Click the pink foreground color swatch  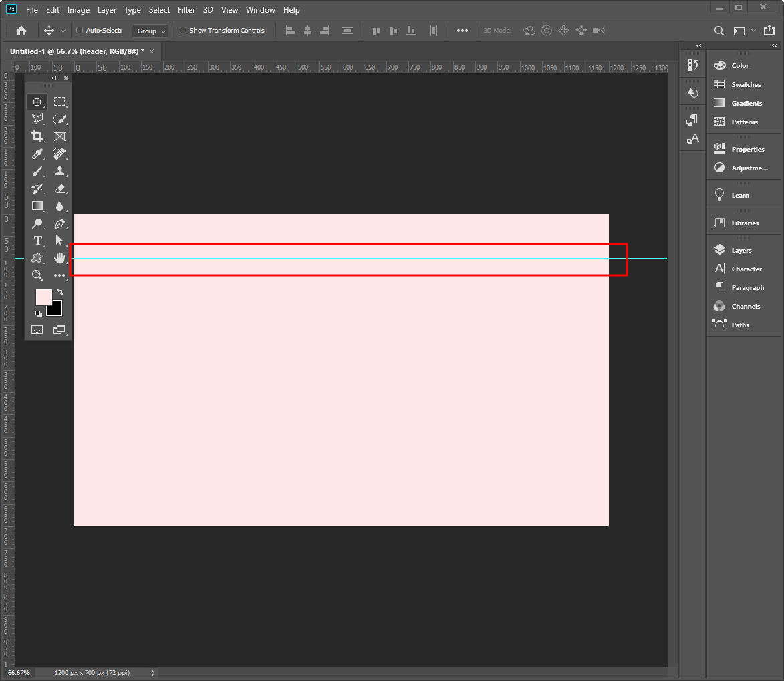pyautogui.click(x=43, y=297)
